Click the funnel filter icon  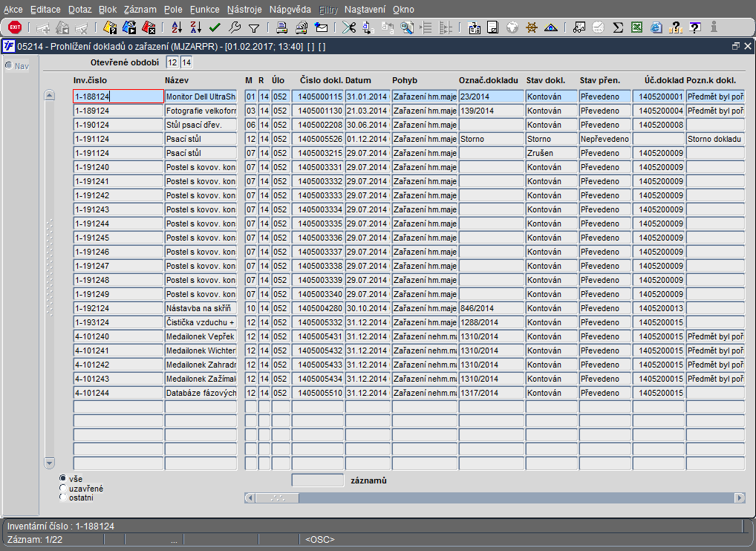pos(254,28)
